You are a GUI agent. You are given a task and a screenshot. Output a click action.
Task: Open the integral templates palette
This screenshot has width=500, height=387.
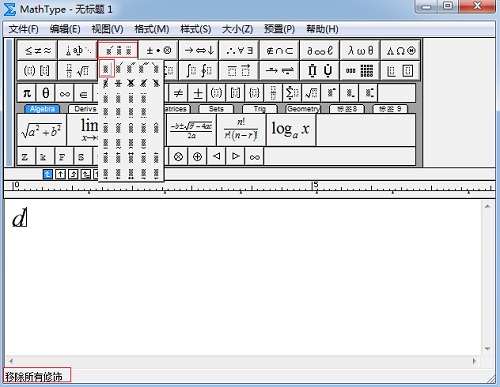[199, 70]
